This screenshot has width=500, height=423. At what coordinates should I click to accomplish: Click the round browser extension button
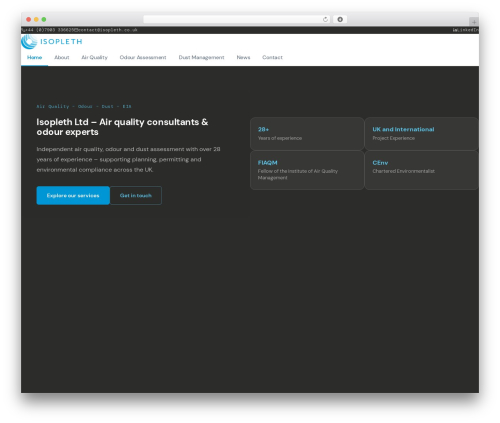tap(340, 19)
